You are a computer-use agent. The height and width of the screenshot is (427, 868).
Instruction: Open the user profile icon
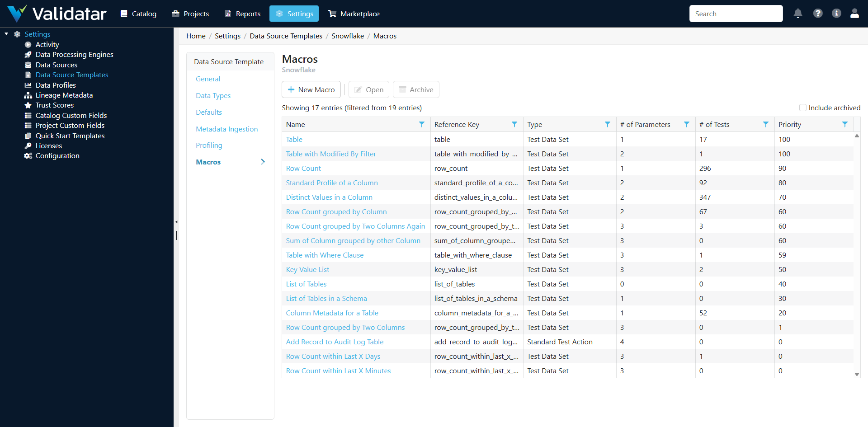click(x=855, y=14)
